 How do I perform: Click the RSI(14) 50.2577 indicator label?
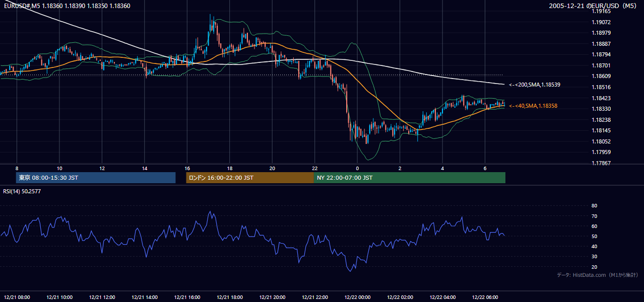(22, 191)
